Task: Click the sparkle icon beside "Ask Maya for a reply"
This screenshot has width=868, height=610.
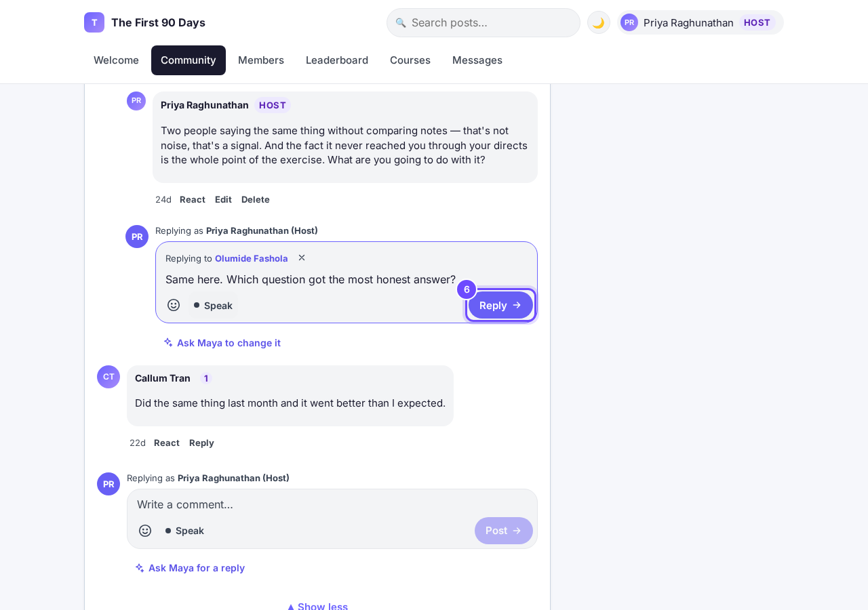Action: pyautogui.click(x=140, y=567)
